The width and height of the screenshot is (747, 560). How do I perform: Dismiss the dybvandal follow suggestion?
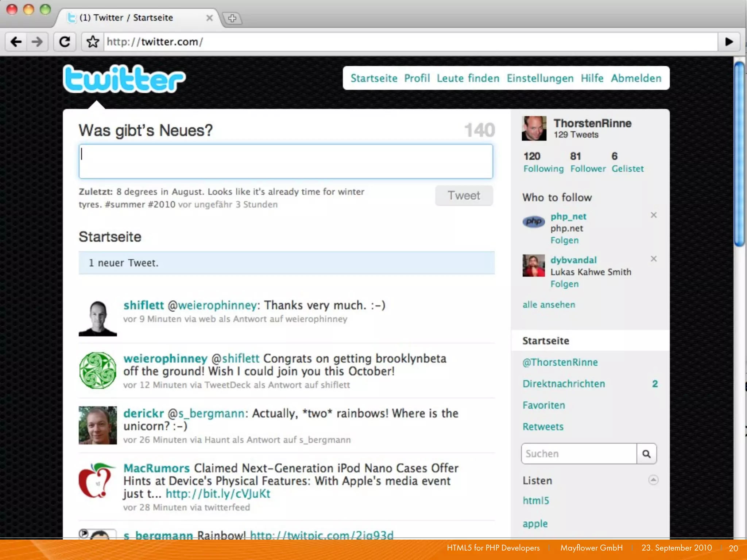(654, 259)
